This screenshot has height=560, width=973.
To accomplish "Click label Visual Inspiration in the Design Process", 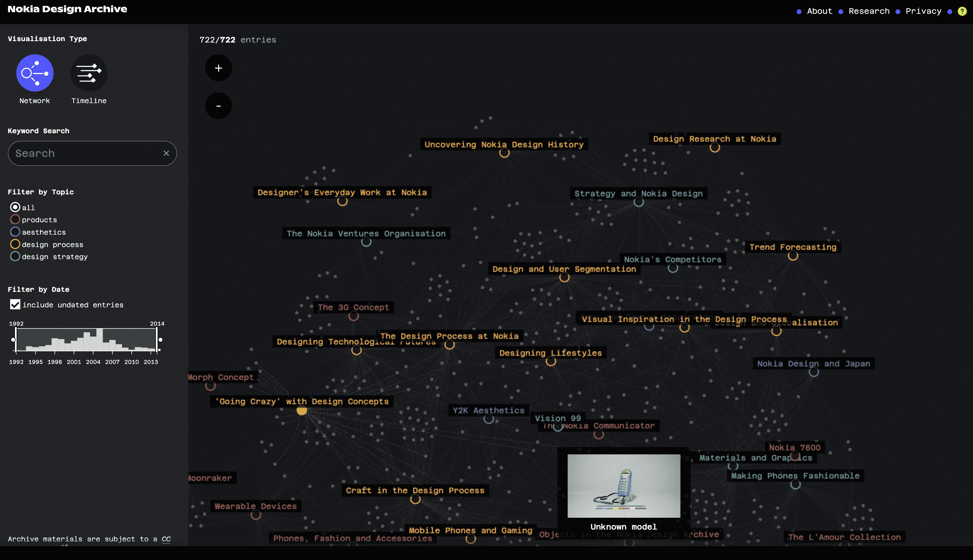I will pos(684,319).
